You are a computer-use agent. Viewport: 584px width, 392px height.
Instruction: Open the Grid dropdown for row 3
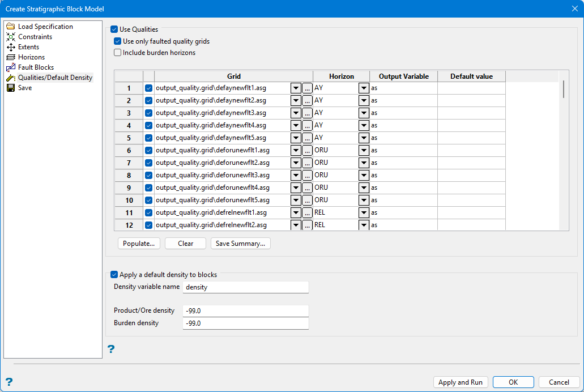(x=296, y=113)
